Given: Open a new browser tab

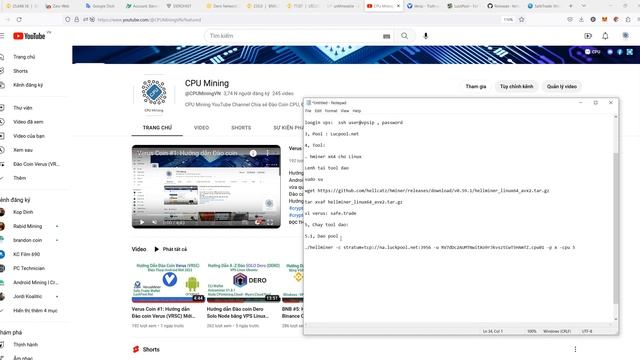Looking at the screenshot, I should tap(571, 6).
